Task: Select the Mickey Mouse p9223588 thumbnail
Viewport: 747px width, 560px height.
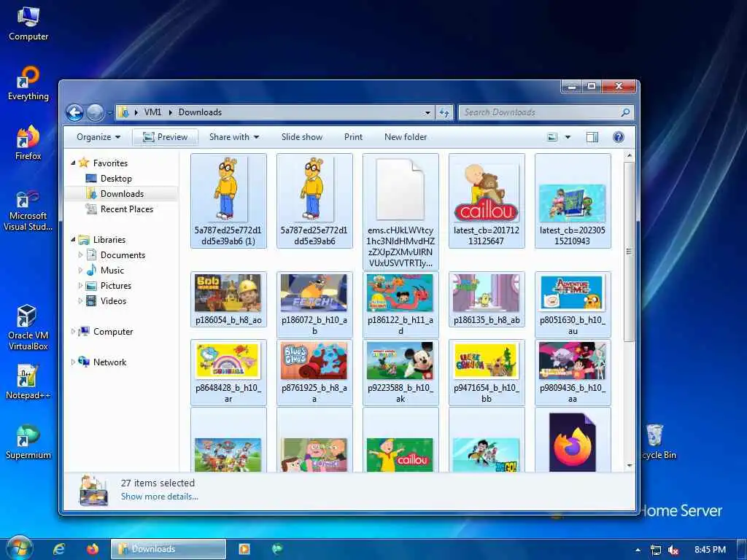Action: pyautogui.click(x=400, y=373)
